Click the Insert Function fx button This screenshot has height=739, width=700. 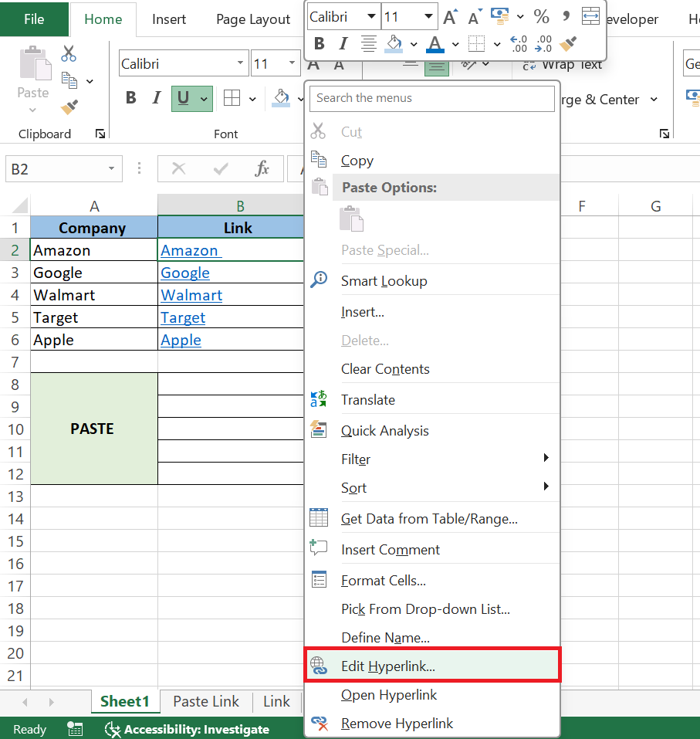tap(262, 168)
